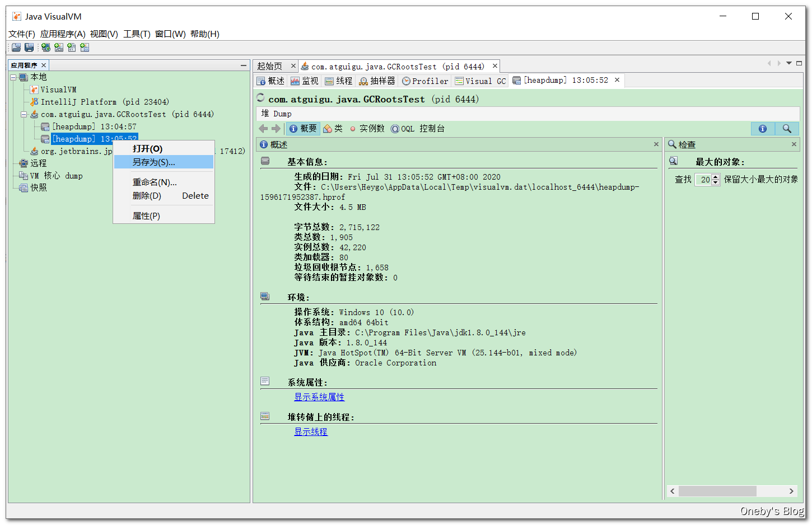
Task: Close the 起始页 tab
Action: coord(293,66)
